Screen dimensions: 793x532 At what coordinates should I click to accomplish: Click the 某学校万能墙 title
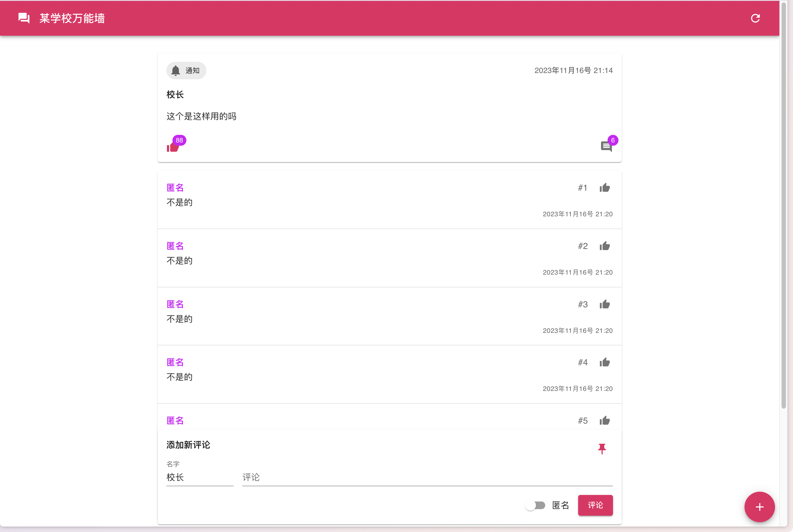pos(72,18)
